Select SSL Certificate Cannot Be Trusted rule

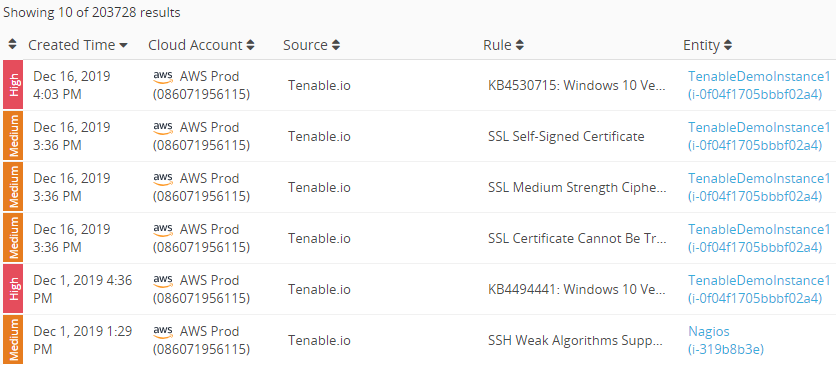point(577,239)
